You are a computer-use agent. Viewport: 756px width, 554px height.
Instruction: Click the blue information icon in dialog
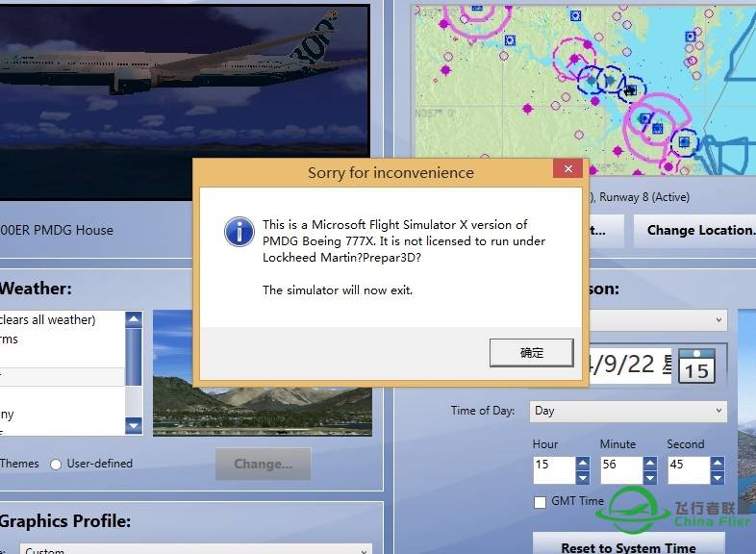[239, 232]
